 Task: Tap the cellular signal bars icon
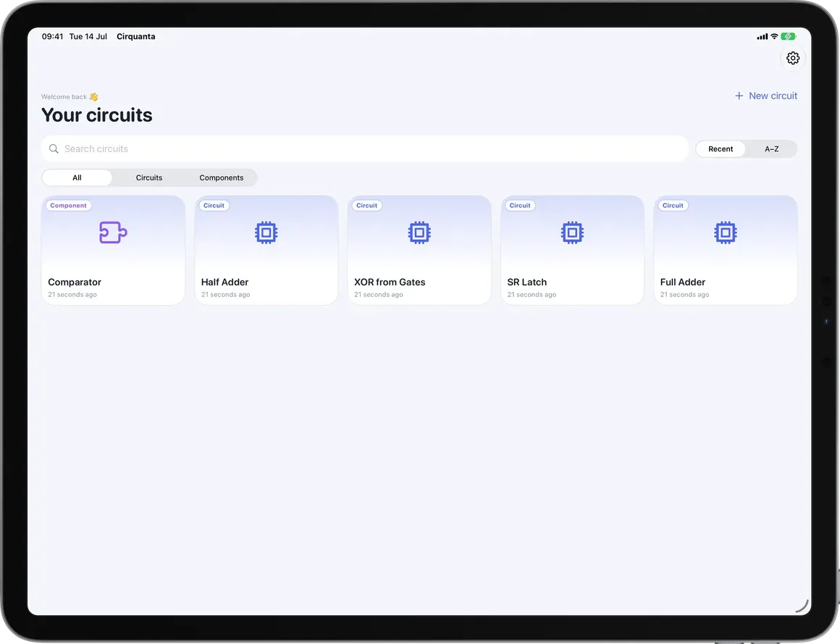tap(763, 37)
